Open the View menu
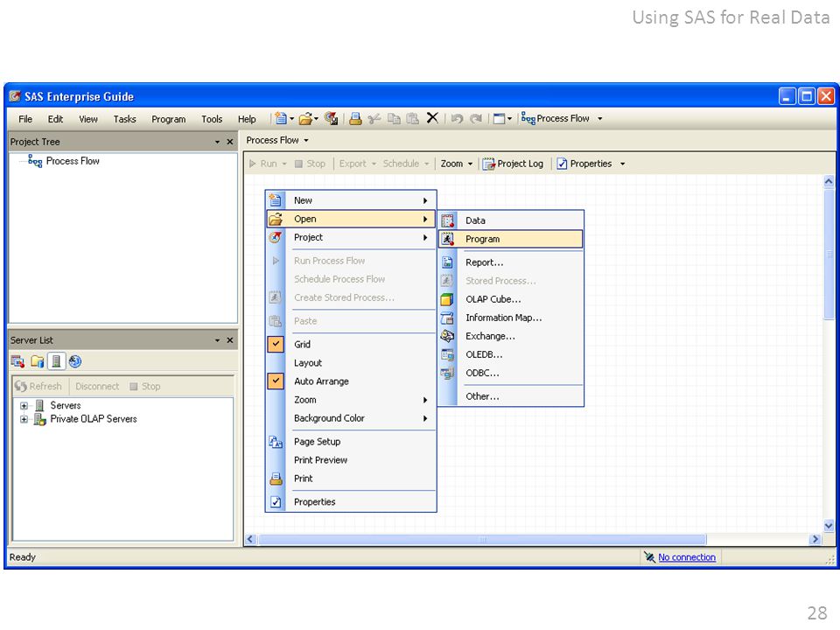 (x=88, y=119)
